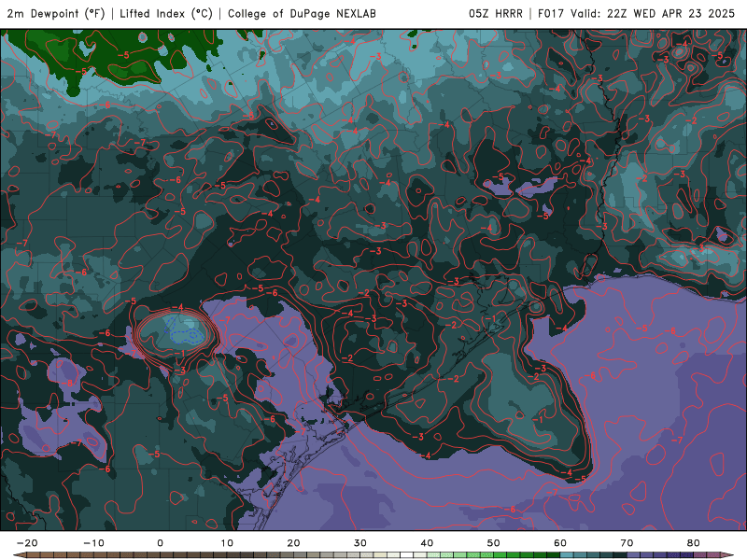Click the "10" color scale label
The height and width of the screenshot is (560, 747).
(227, 543)
